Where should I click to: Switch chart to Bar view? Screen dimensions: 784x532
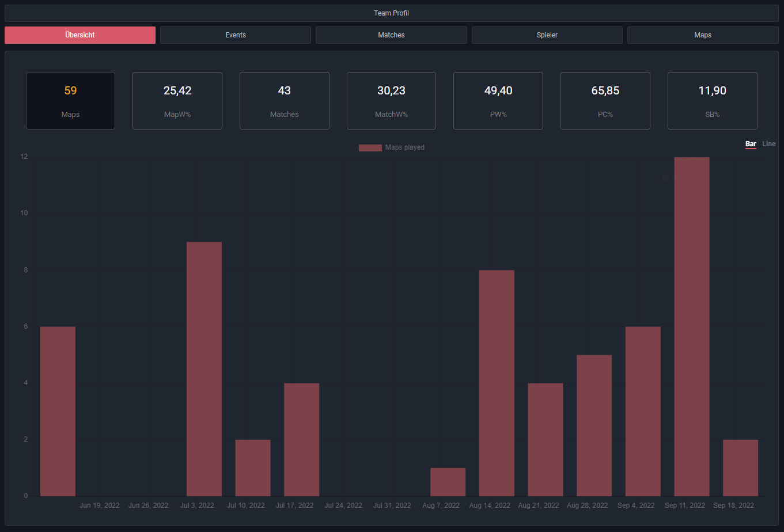[751, 144]
